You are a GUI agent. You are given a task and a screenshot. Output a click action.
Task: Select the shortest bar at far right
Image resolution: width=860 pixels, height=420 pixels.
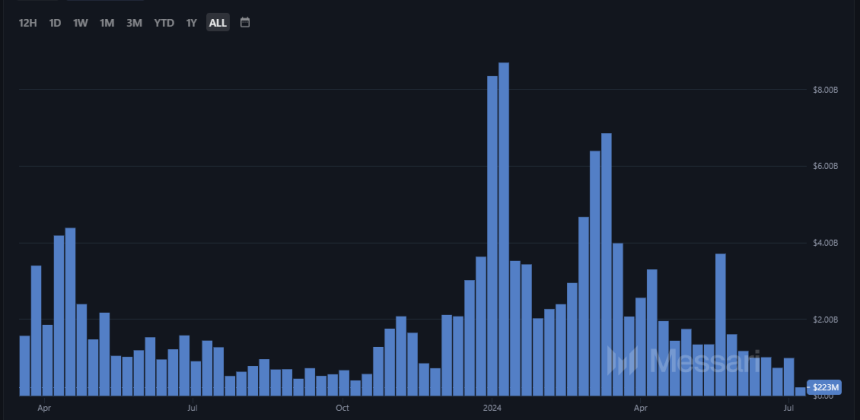coord(799,391)
